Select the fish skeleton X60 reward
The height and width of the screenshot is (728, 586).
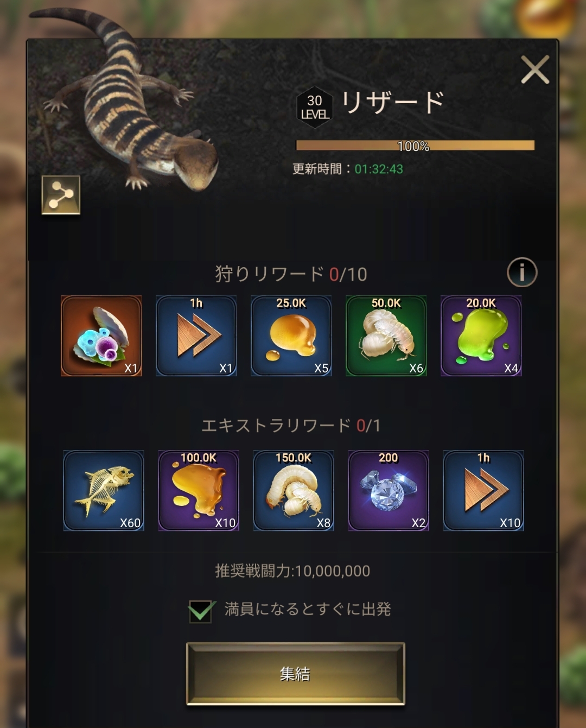(x=104, y=491)
